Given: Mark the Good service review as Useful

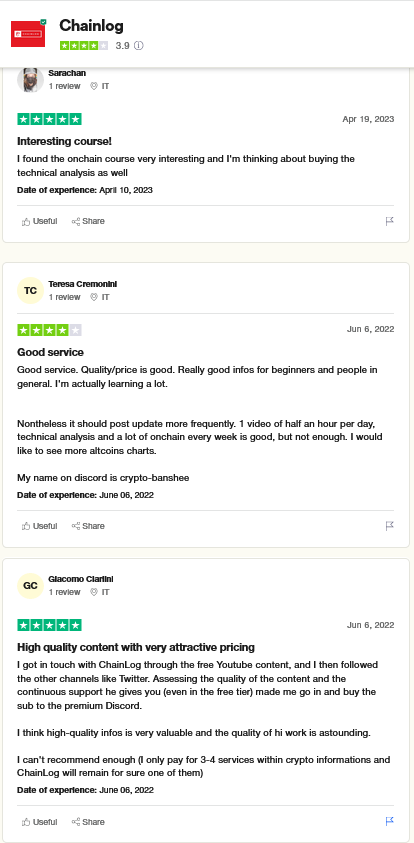Looking at the screenshot, I should click(x=39, y=526).
